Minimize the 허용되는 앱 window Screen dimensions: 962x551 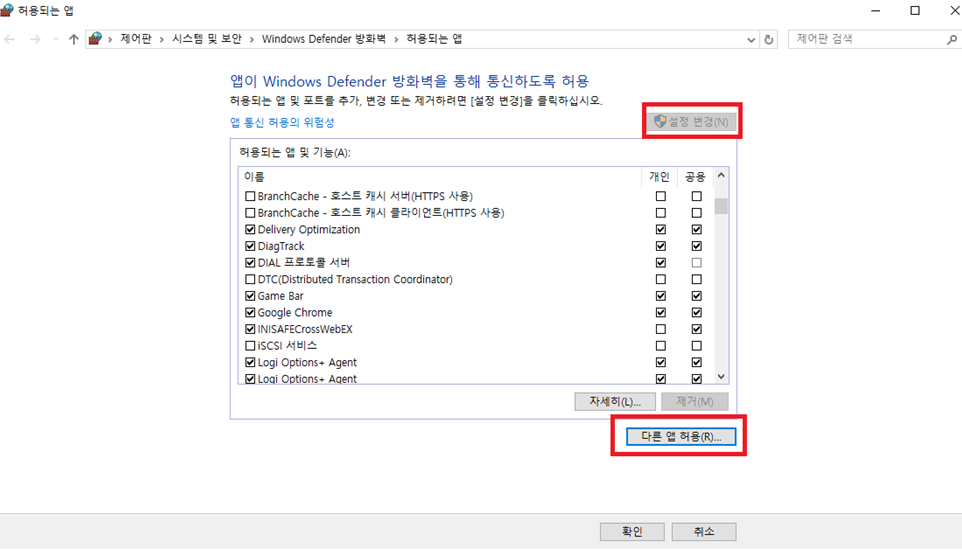875,10
